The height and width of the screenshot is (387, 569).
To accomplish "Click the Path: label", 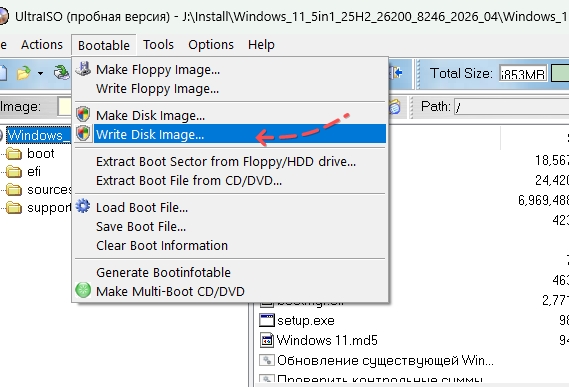I will [x=435, y=107].
